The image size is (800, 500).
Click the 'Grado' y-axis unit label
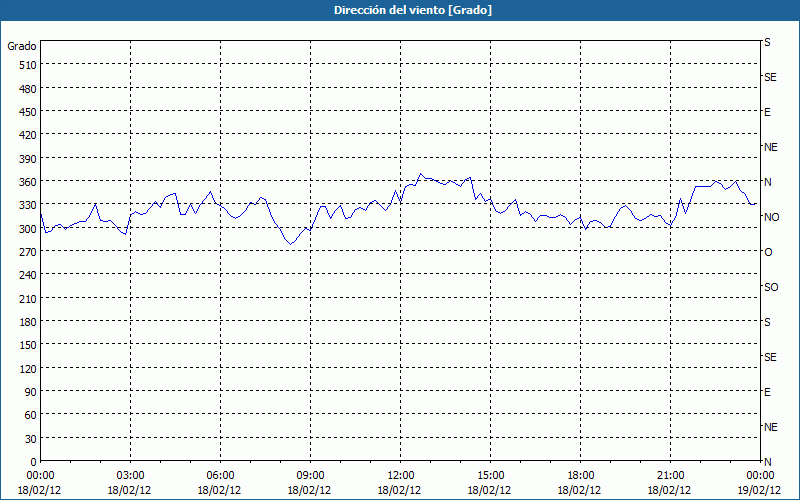pos(22,46)
